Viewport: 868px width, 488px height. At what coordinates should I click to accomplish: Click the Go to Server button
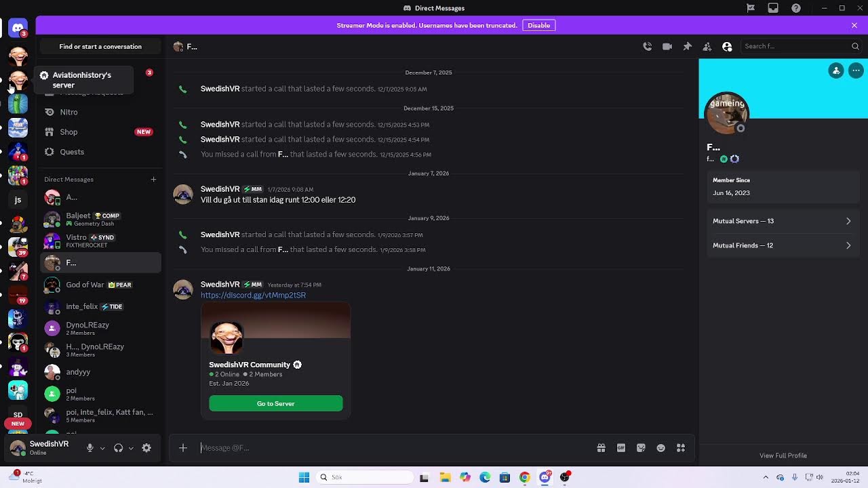(x=276, y=403)
